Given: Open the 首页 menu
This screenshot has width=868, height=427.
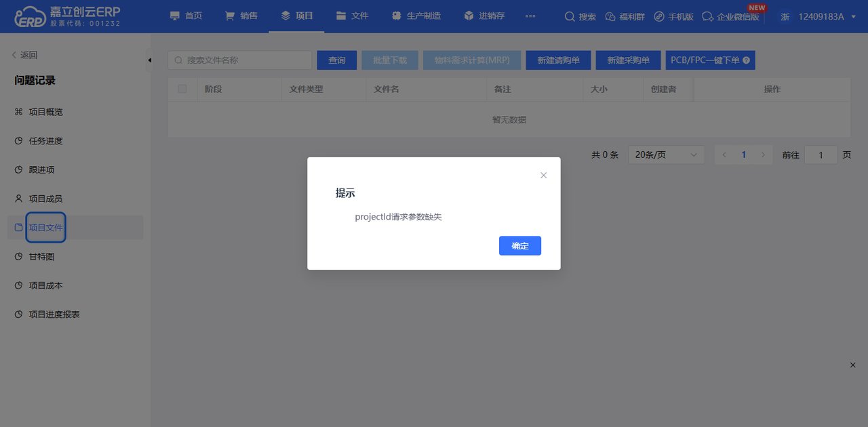Looking at the screenshot, I should tap(186, 16).
